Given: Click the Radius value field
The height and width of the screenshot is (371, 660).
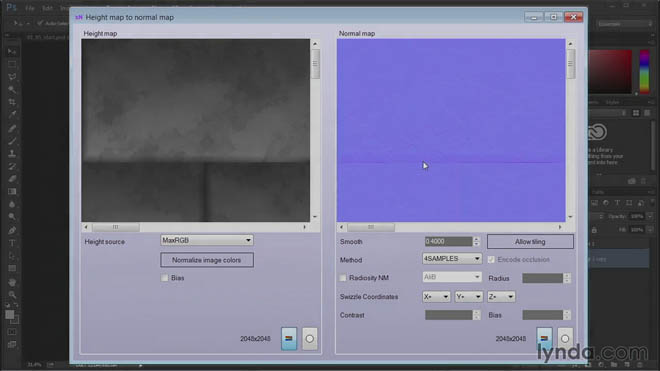Looking at the screenshot, I should coord(543,278).
